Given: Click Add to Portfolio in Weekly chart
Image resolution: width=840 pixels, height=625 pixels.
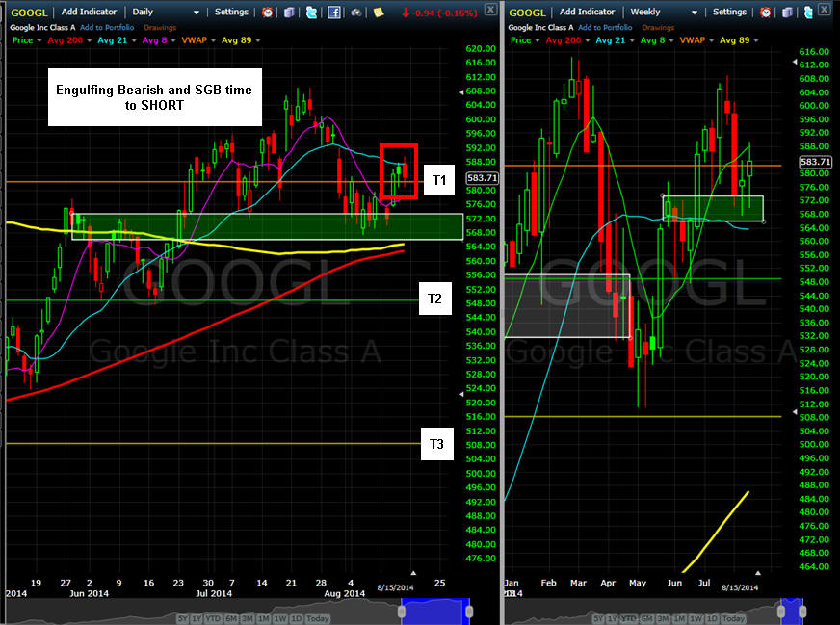Looking at the screenshot, I should click(605, 27).
